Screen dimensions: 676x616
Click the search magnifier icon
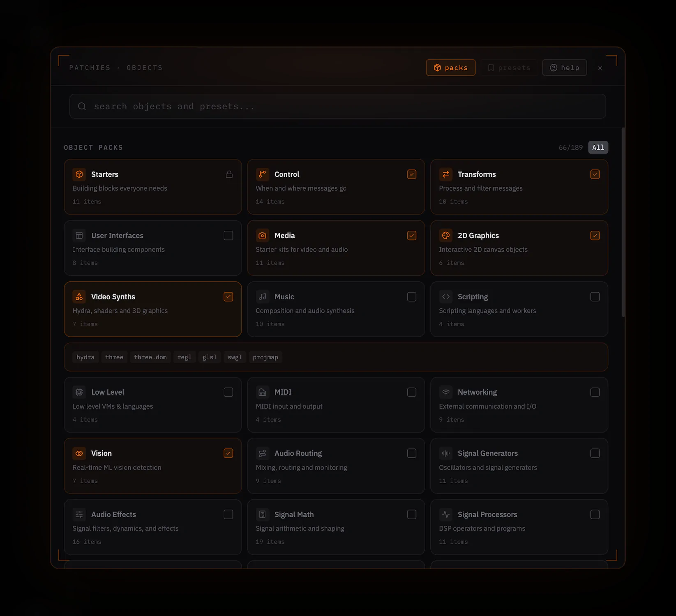(82, 107)
